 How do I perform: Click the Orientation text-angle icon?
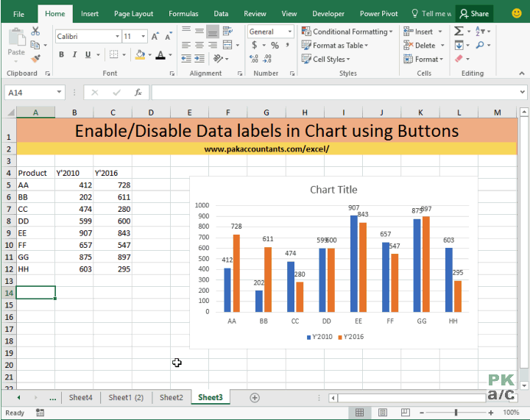tap(218, 59)
